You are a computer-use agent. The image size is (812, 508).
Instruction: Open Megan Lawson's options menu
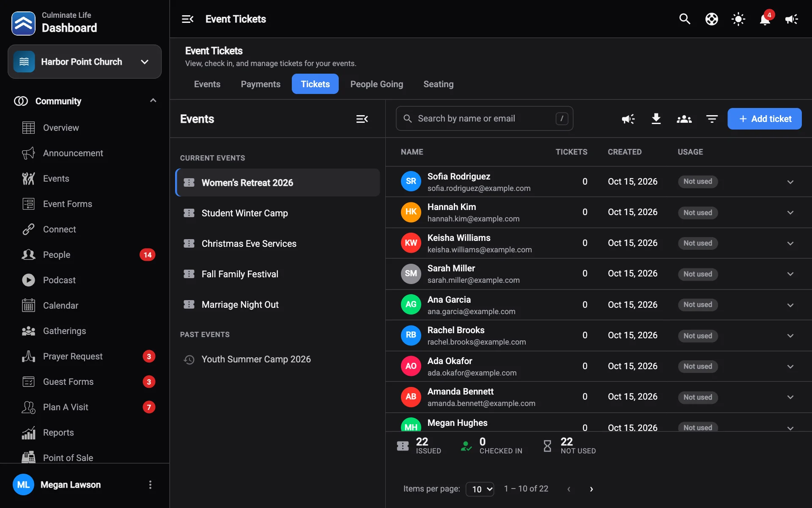coord(150,485)
